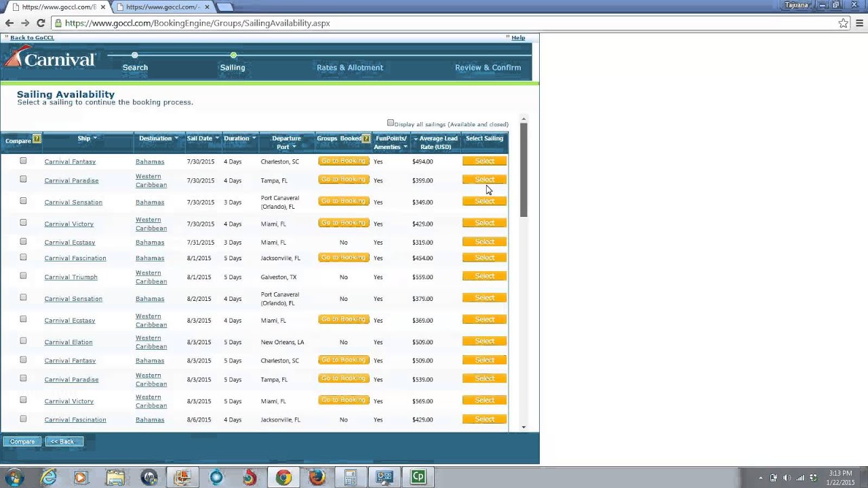This screenshot has width=868, height=488.
Task: Reload the page in Chrome
Action: (x=41, y=23)
